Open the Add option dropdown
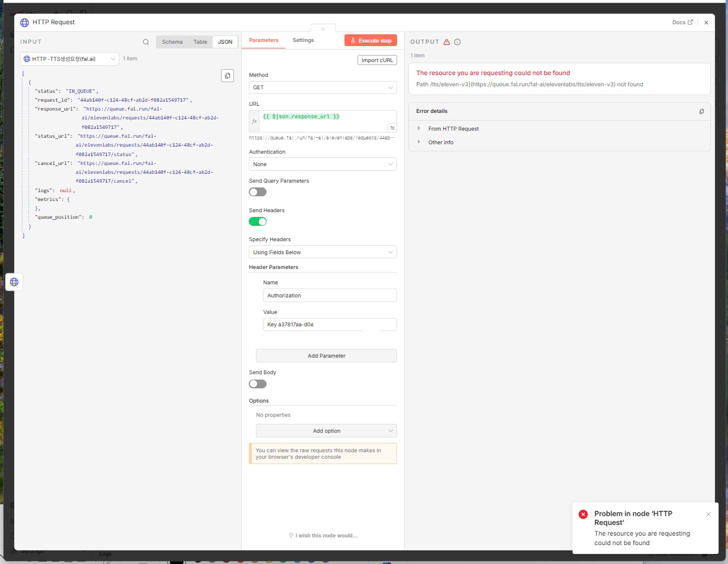Image resolution: width=728 pixels, height=564 pixels. tap(326, 431)
